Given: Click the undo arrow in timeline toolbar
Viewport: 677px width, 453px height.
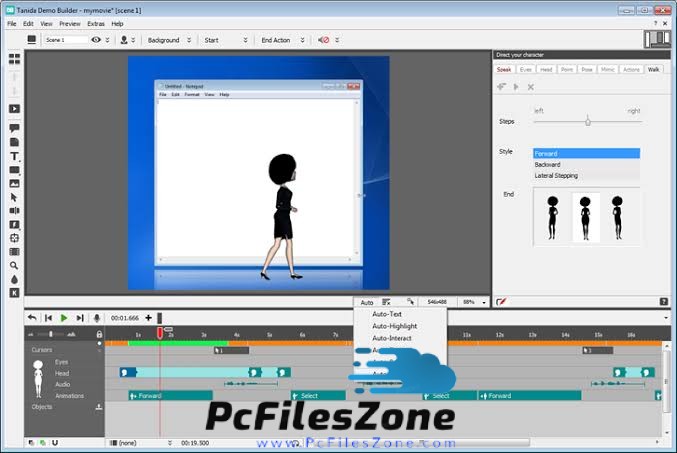Looking at the screenshot, I should (32, 318).
